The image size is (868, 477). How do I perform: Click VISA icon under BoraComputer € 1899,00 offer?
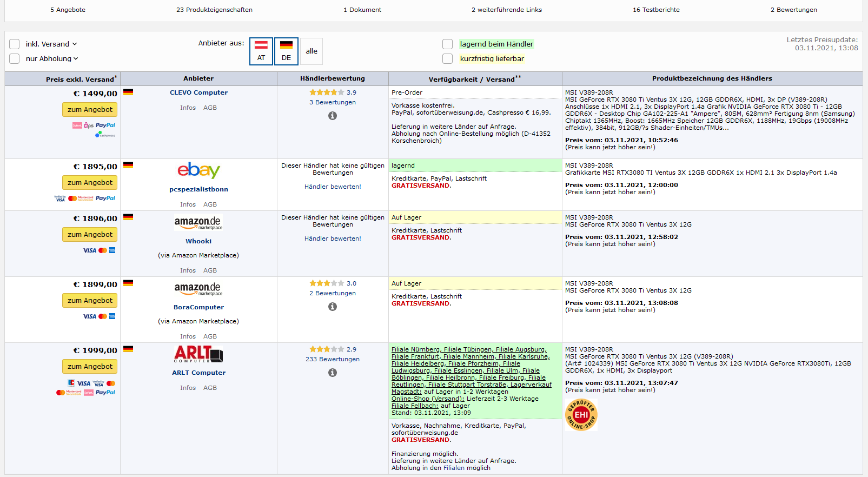(x=90, y=316)
